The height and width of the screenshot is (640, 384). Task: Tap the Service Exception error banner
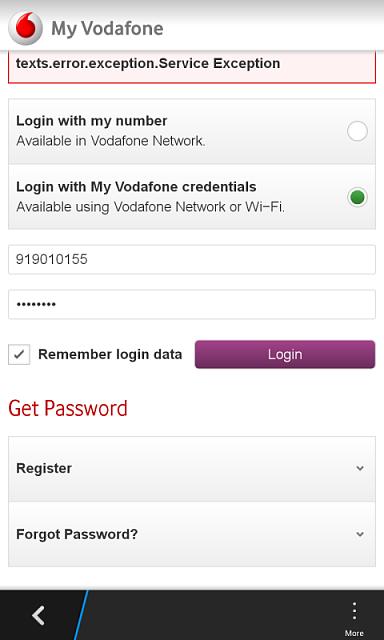click(x=192, y=67)
